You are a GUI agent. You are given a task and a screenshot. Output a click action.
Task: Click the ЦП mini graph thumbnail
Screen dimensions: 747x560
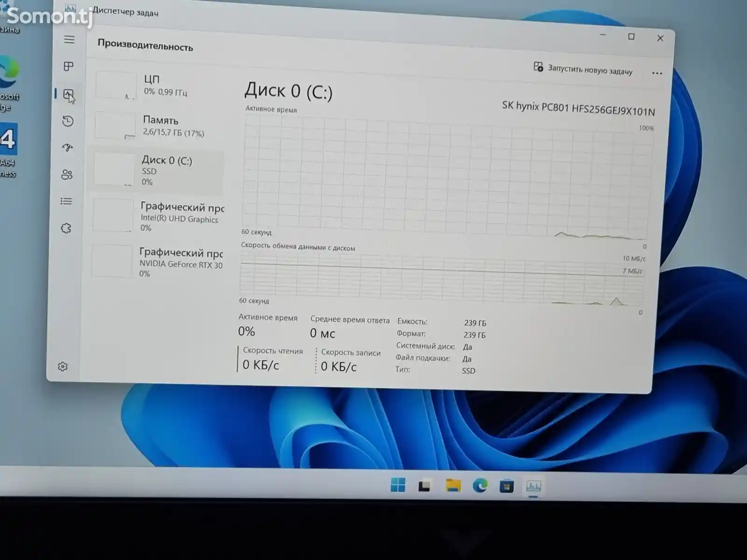[116, 85]
